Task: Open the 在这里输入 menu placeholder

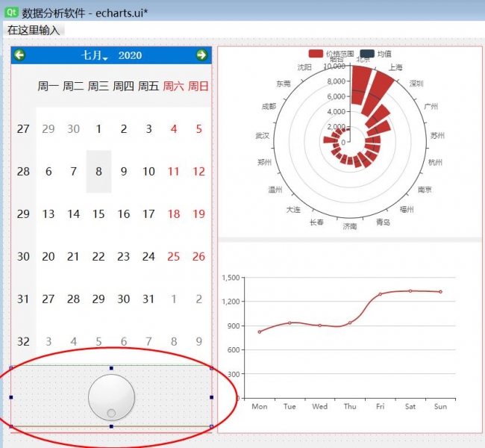Action: 34,30
